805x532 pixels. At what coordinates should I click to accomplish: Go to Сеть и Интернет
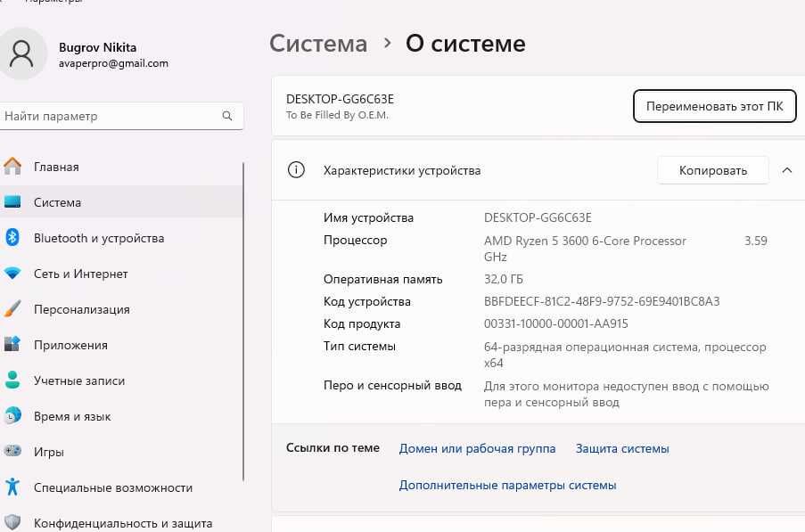pyautogui.click(x=121, y=274)
